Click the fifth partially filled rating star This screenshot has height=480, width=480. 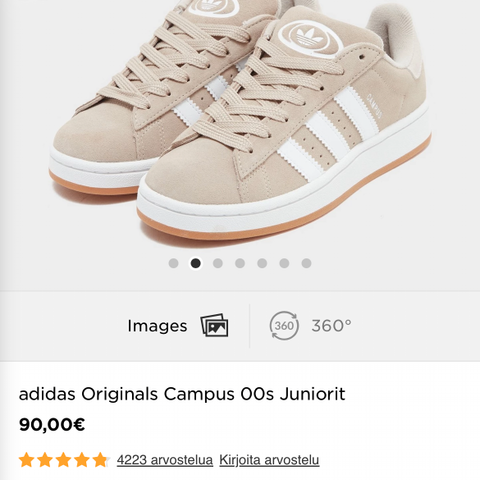click(100, 460)
